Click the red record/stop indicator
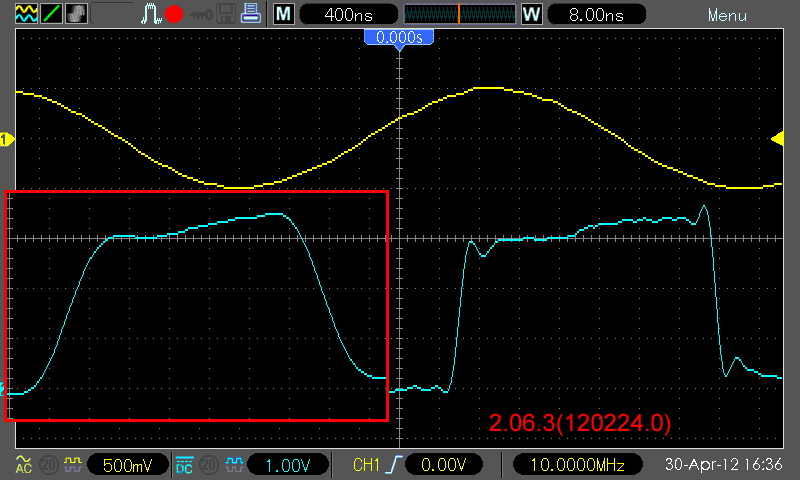This screenshot has height=480, width=800. pyautogui.click(x=174, y=14)
